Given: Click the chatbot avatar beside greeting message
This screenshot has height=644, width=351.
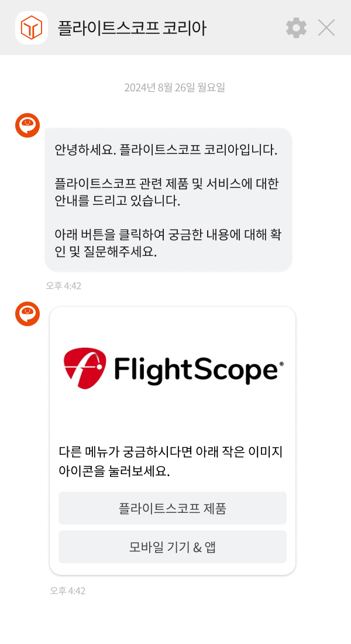Looking at the screenshot, I should pyautogui.click(x=27, y=125).
